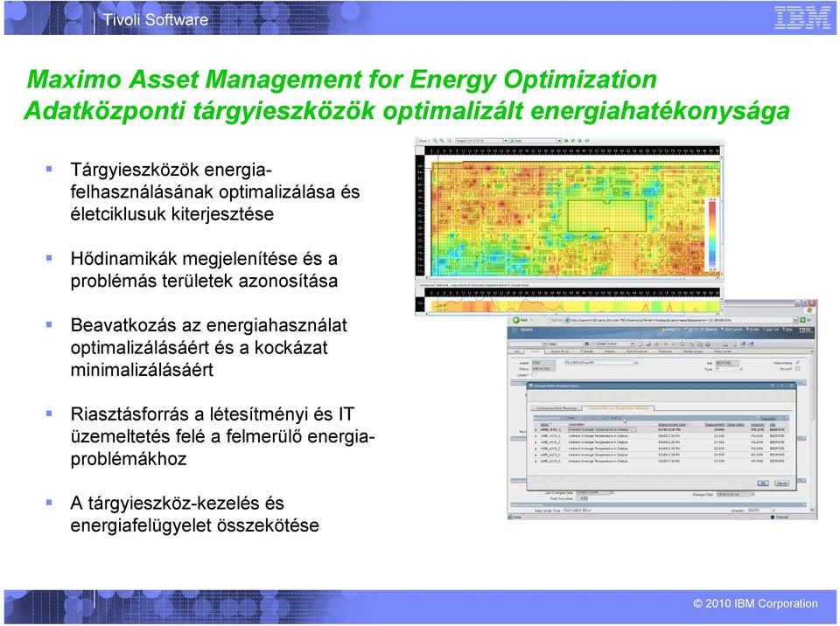Open the query dropdown left of Find field
Image resolution: width=840 pixels, height=626 pixels.
544,344
